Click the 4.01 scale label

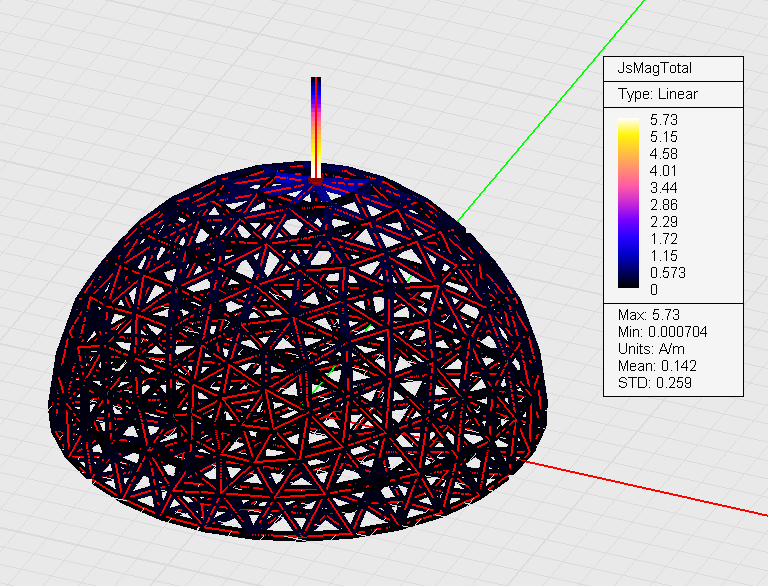[x=664, y=170]
